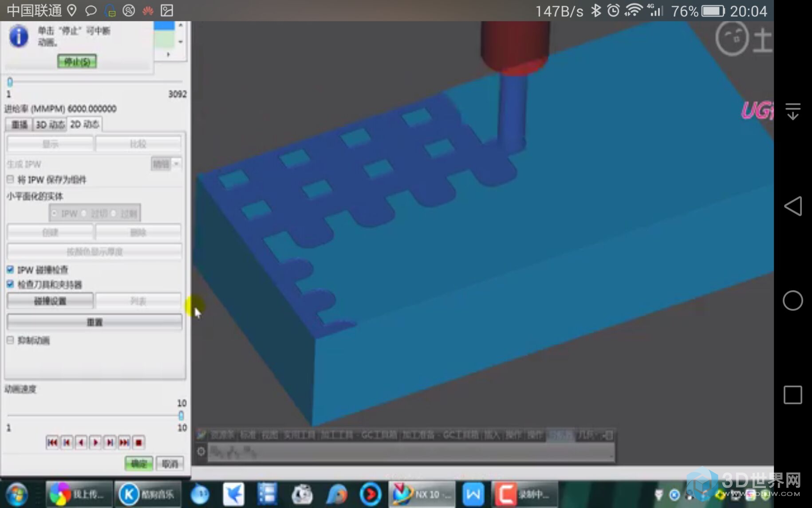
Task: Tap the Android home circle button
Action: [x=793, y=301]
